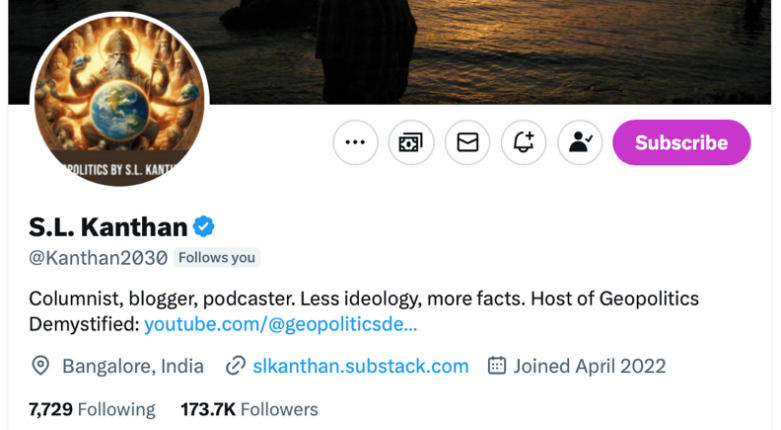Click the "Follows you" badge
Image resolution: width=781 pixels, height=430 pixels.
pyautogui.click(x=217, y=257)
